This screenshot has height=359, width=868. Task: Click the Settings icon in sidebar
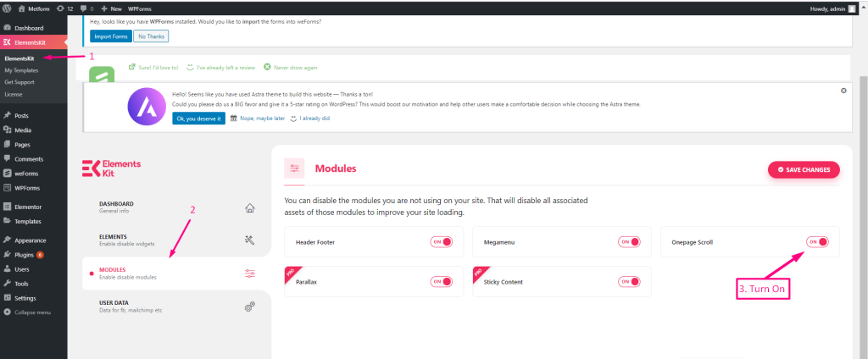pos(7,298)
